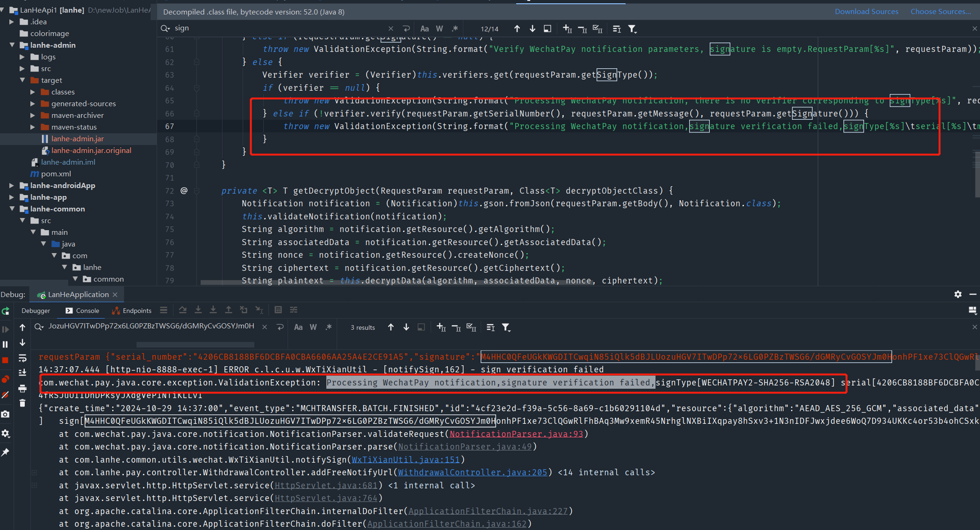Toggle Match Case in editor search bar
Viewport: 980px width, 530px height.
(x=424, y=29)
